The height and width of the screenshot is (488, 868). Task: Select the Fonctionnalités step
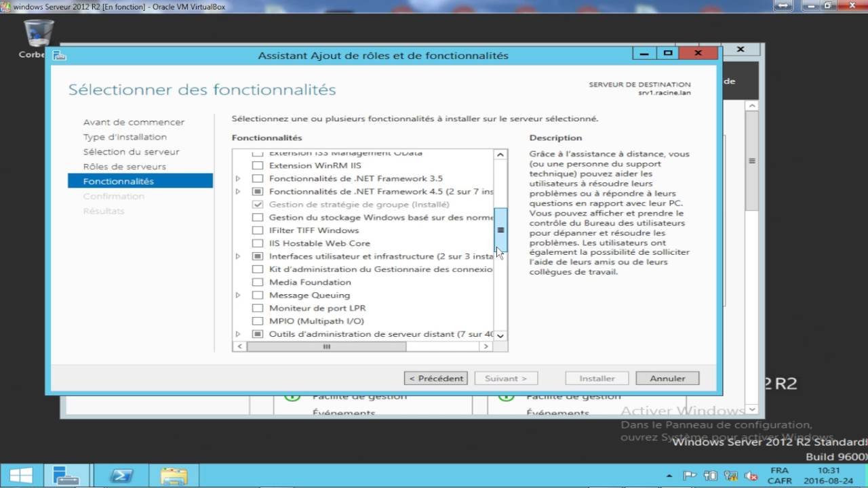click(x=140, y=181)
